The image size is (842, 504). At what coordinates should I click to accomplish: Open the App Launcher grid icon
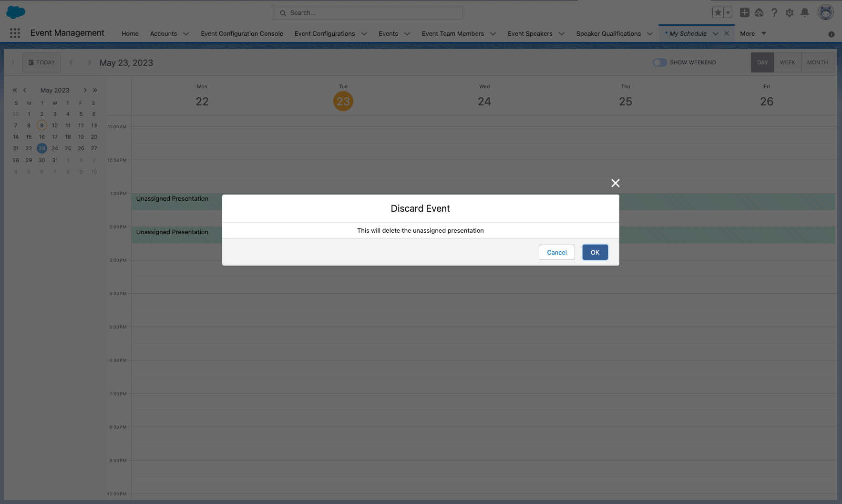point(15,33)
